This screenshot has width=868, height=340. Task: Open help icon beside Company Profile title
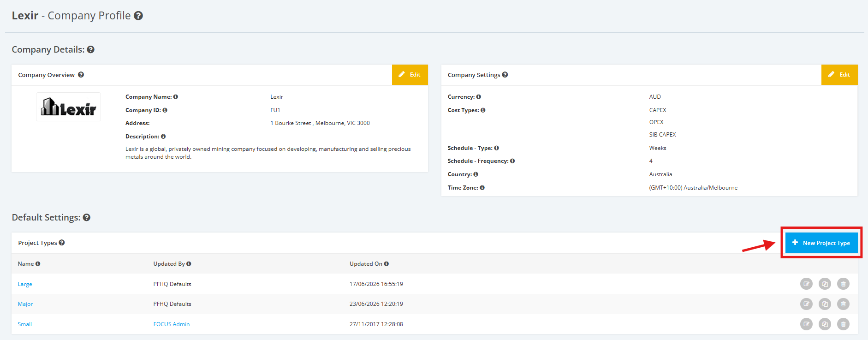click(138, 16)
